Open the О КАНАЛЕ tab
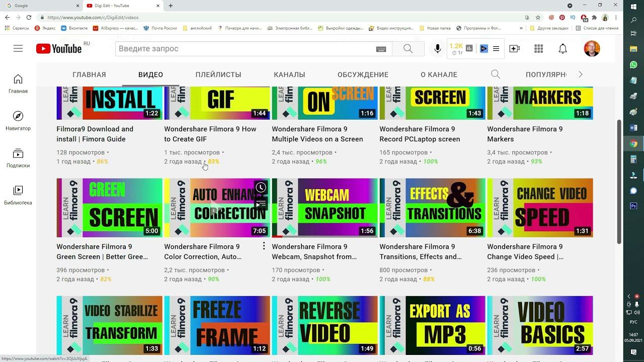 (439, 74)
